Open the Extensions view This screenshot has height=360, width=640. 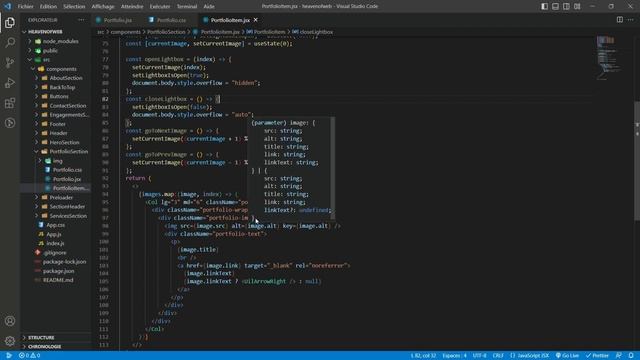(x=10, y=102)
